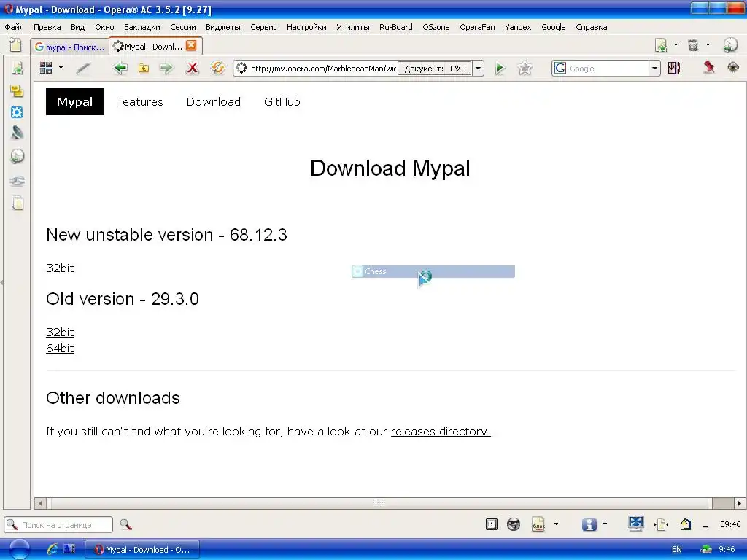Open the Файл menu
The image size is (747, 560).
pos(15,27)
